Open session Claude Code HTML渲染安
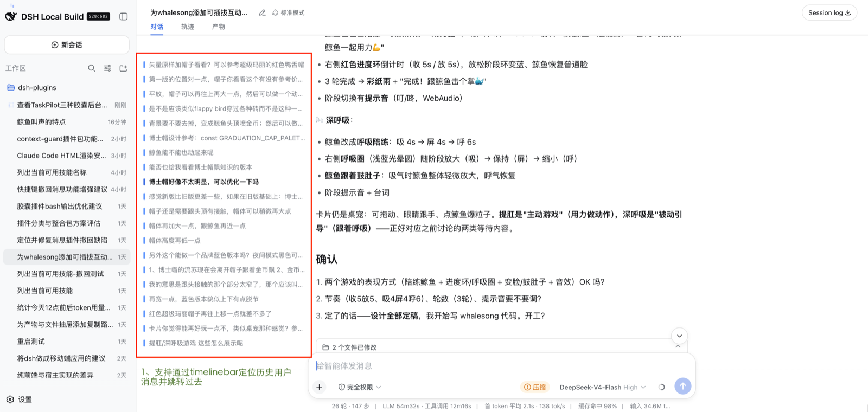Image resolution: width=868 pixels, height=412 pixels. point(67,156)
